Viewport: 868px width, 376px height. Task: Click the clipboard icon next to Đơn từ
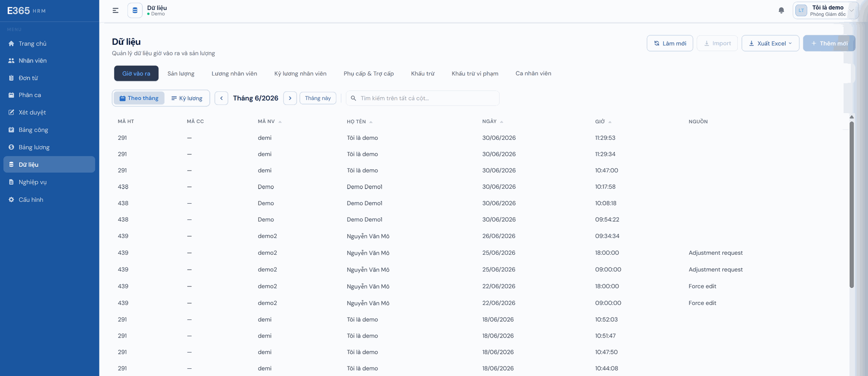(11, 78)
